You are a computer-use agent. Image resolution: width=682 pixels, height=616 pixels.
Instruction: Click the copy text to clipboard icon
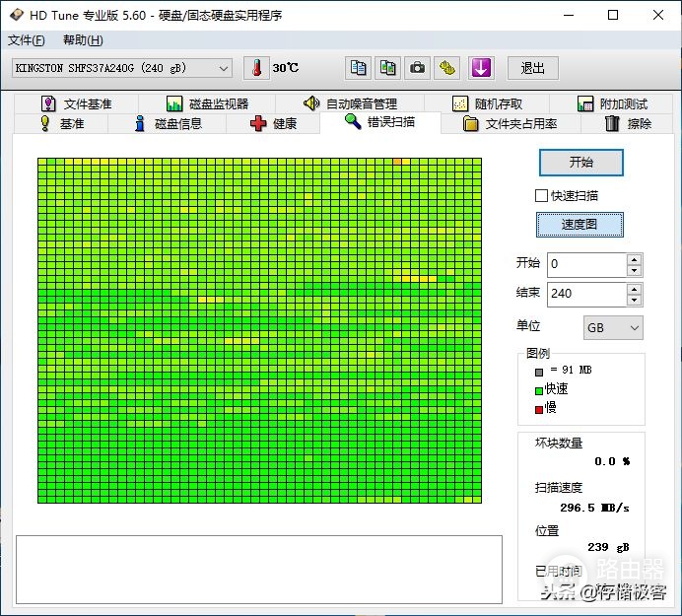358,68
